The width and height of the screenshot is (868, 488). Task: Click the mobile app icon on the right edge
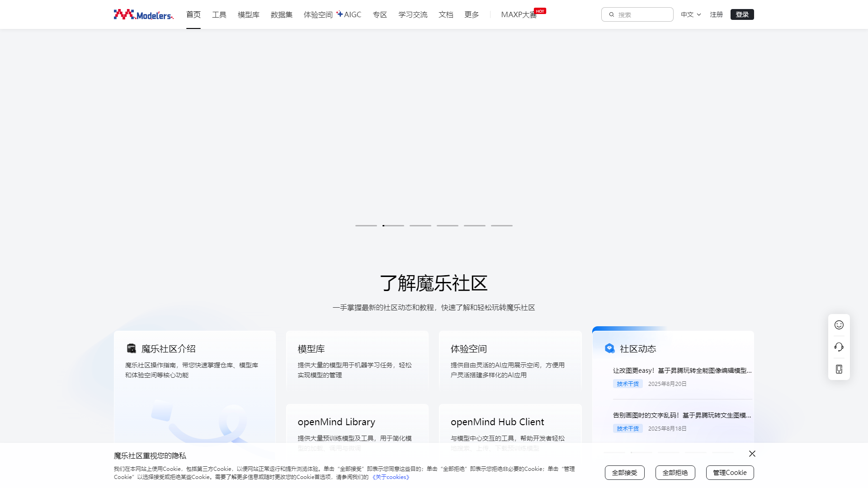pos(839,369)
